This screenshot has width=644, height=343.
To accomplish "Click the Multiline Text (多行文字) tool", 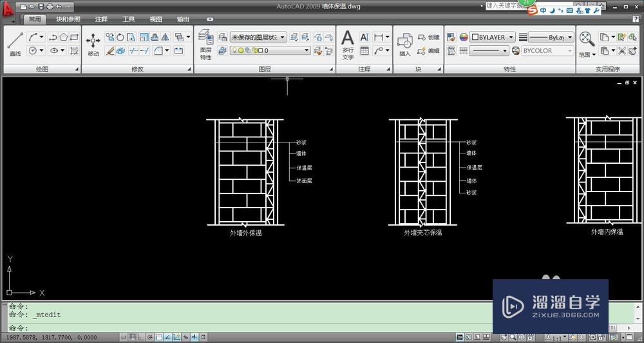I will tap(348, 44).
